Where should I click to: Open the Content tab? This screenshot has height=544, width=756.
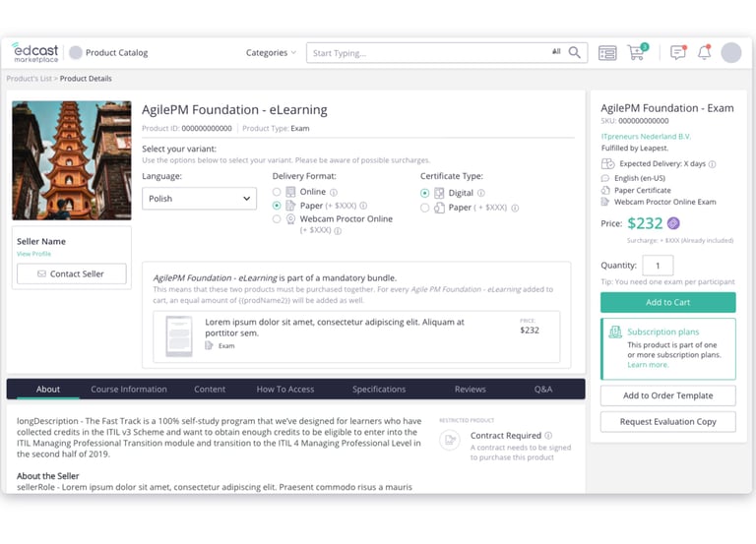(210, 390)
